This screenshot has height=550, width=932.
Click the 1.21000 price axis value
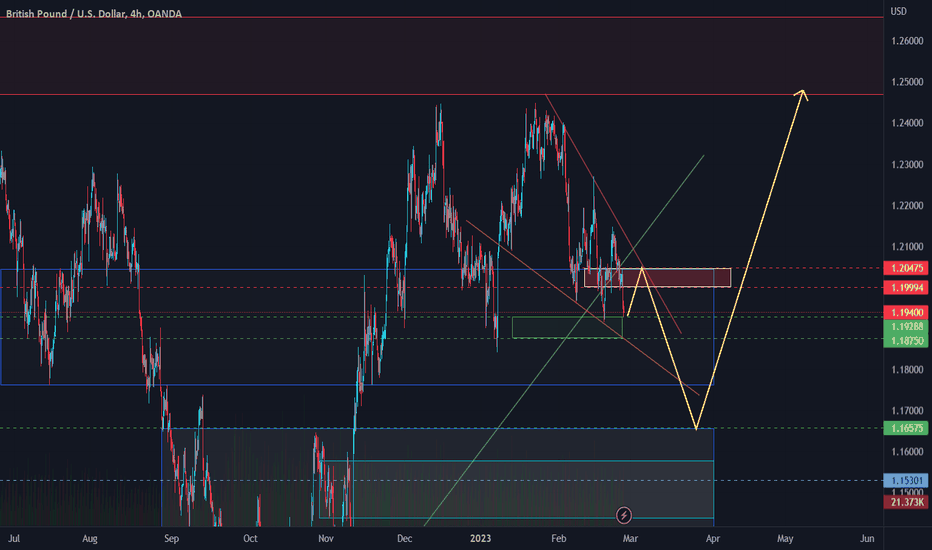[907, 247]
